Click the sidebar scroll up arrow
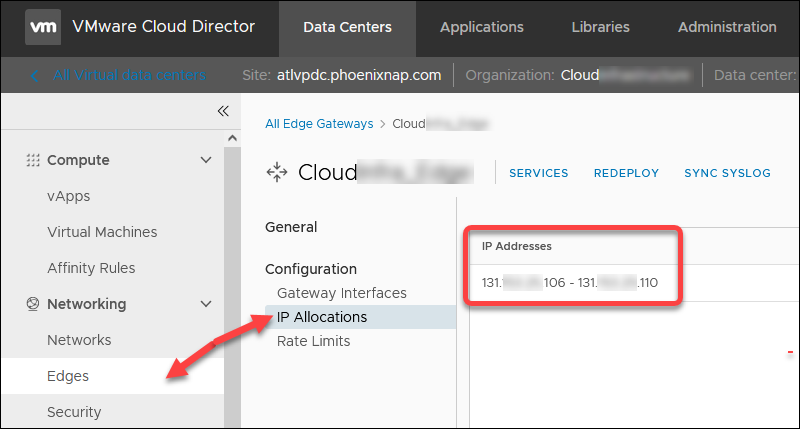Screen dimensions: 800x429 232,138
